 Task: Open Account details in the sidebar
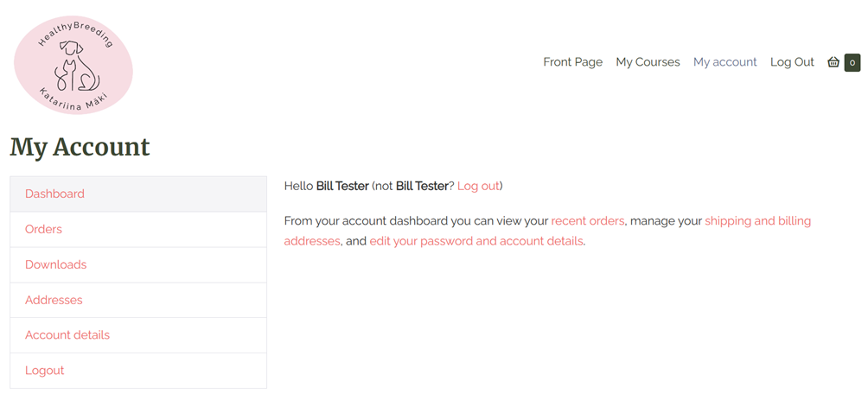pos(138,334)
